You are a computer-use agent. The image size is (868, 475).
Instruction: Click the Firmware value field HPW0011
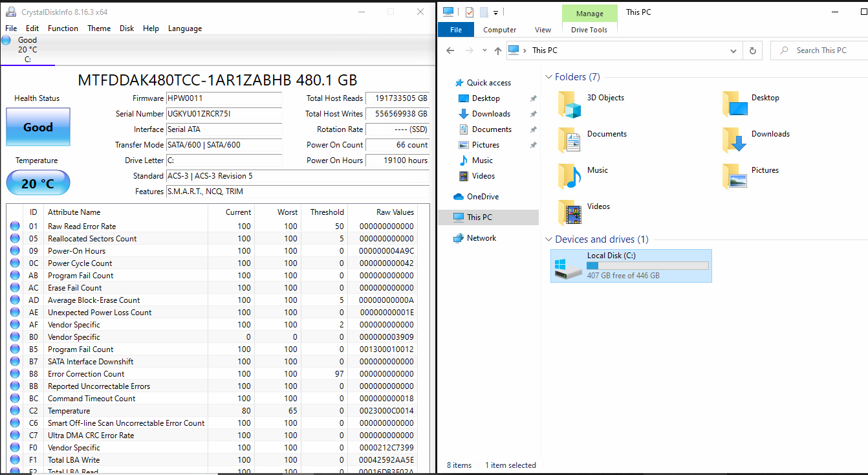tap(224, 98)
